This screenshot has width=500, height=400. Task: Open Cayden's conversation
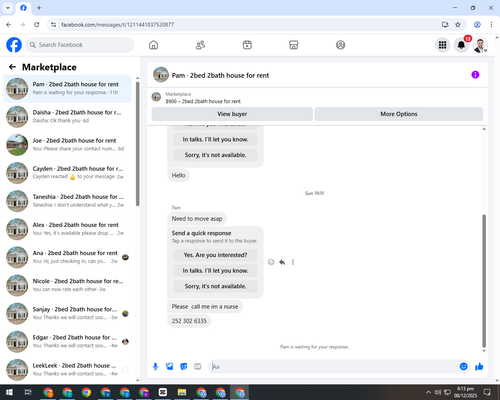[x=67, y=173]
